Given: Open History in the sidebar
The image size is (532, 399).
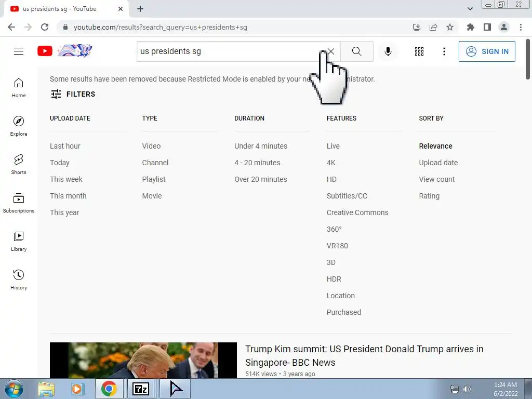Looking at the screenshot, I should click(x=19, y=280).
